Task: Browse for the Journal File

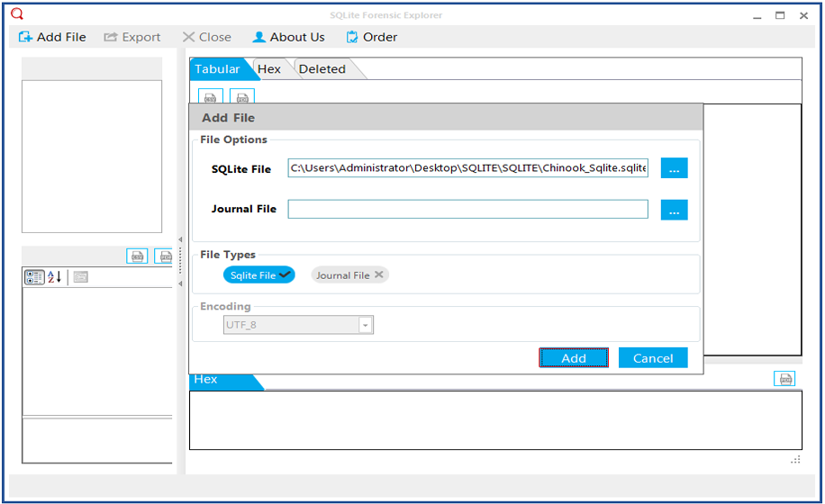Action: (674, 210)
